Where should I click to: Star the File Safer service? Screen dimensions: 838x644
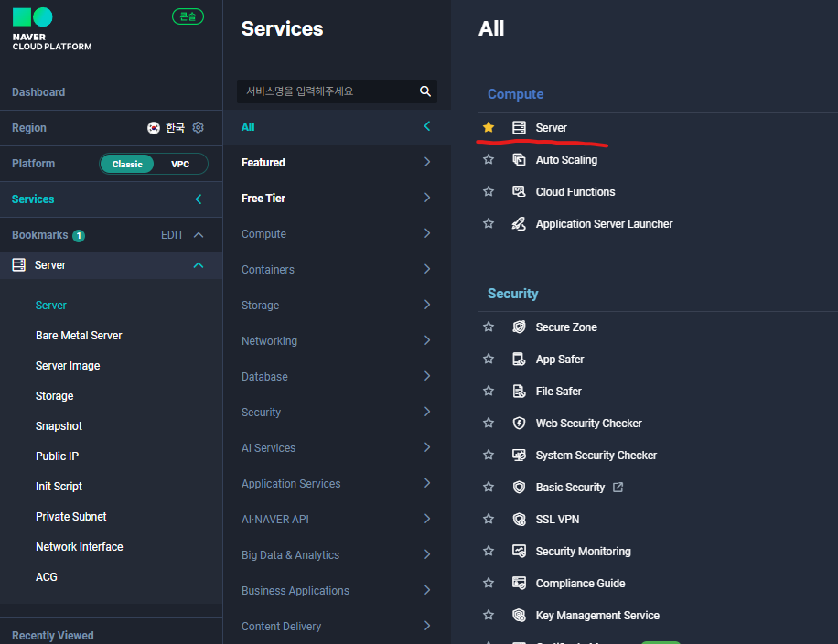click(488, 391)
